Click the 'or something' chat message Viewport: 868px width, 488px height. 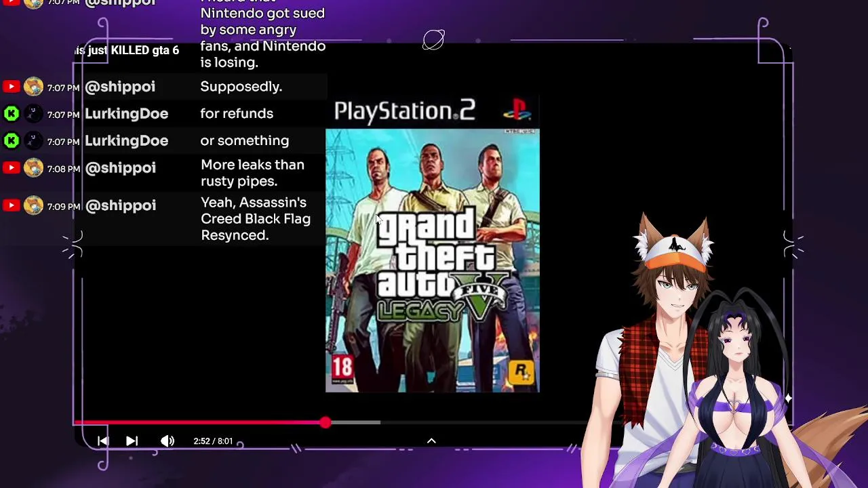[x=244, y=141]
